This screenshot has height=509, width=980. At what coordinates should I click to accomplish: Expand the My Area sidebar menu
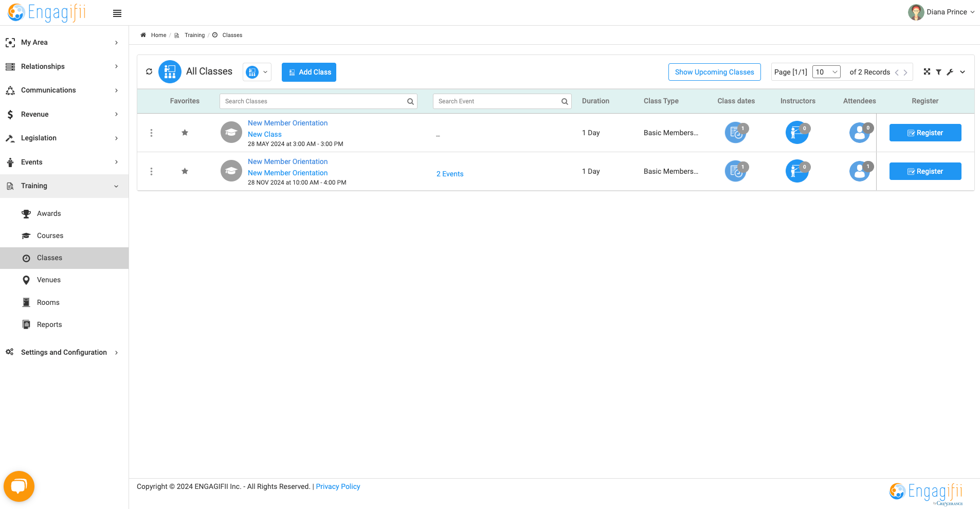point(64,43)
